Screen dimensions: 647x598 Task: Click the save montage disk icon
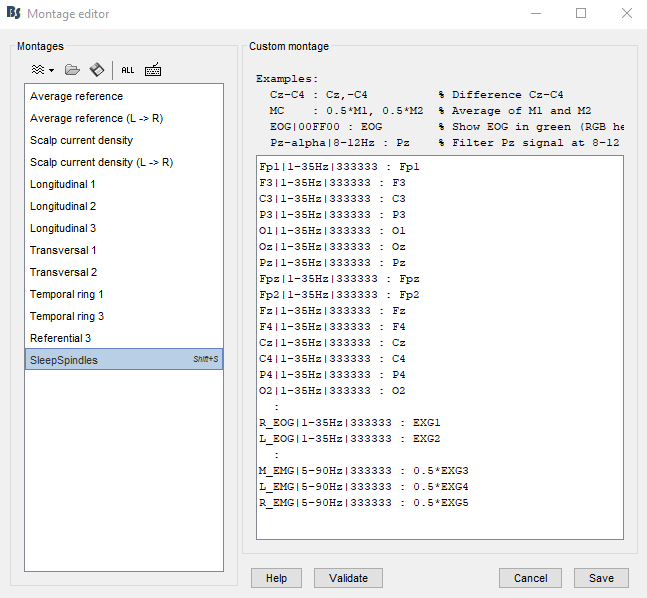click(x=97, y=70)
